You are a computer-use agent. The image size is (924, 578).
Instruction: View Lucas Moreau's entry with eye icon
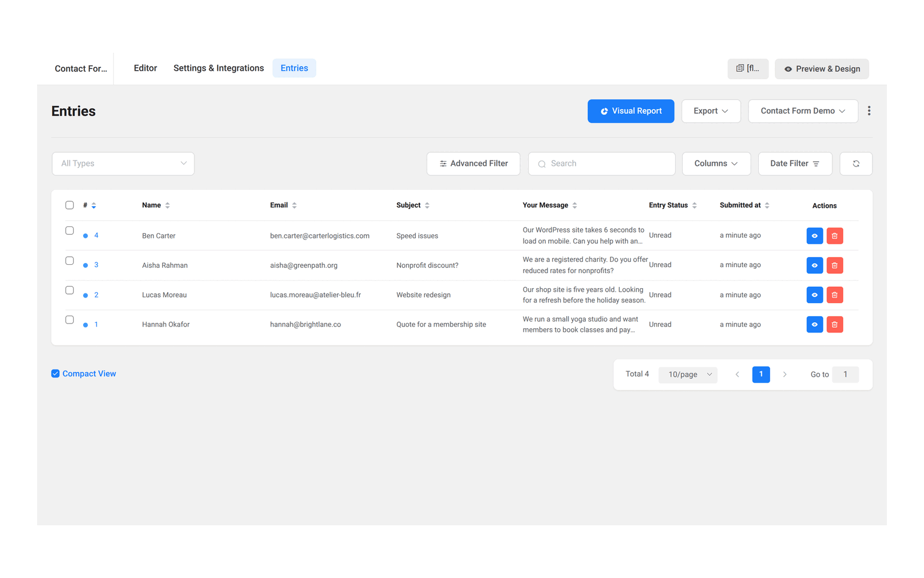pos(814,295)
